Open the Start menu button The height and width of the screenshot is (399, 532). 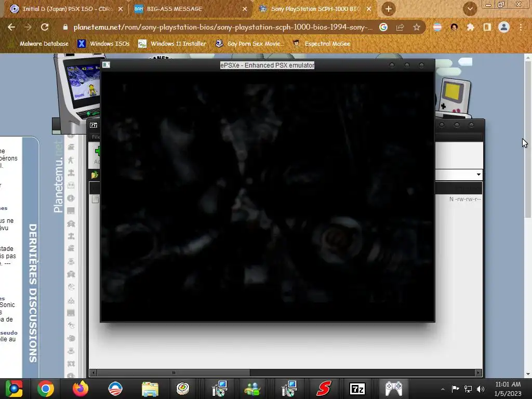(14, 389)
